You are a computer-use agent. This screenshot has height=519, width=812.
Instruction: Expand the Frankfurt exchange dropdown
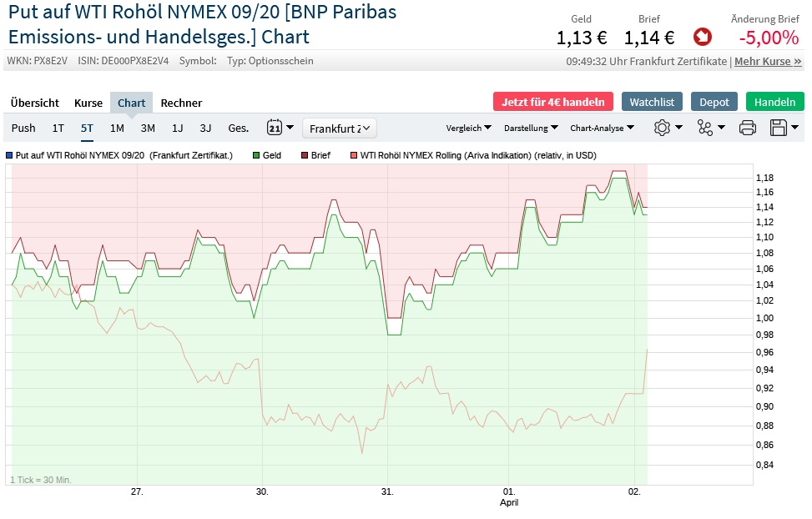coord(340,128)
